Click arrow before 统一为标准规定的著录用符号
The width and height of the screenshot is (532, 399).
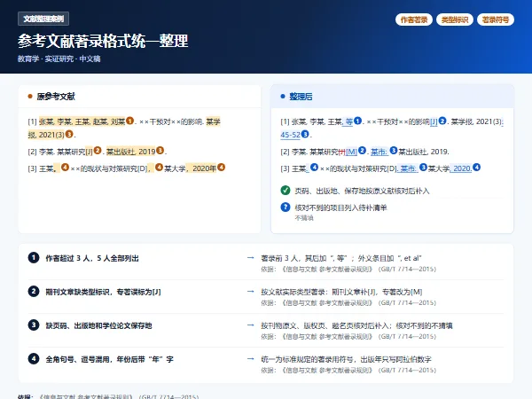pyautogui.click(x=251, y=358)
